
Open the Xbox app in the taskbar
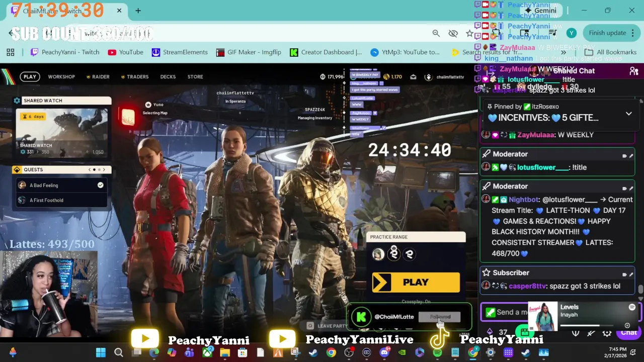(207, 353)
